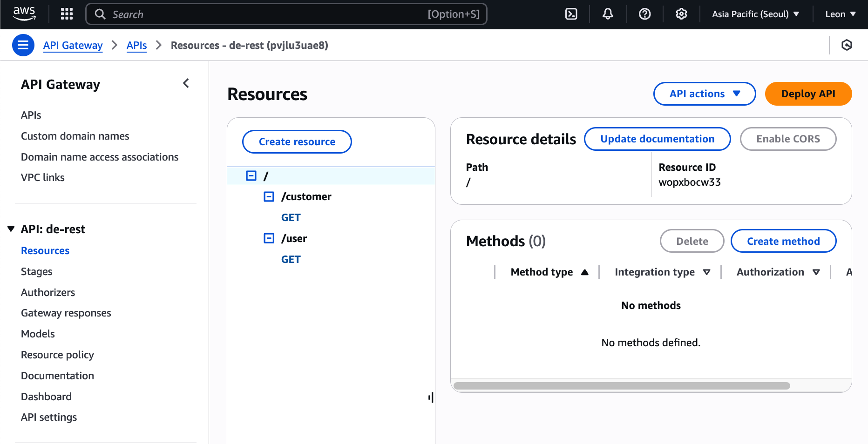Collapse the API: de-rest section
Viewport: 868px width, 444px height.
tap(11, 229)
